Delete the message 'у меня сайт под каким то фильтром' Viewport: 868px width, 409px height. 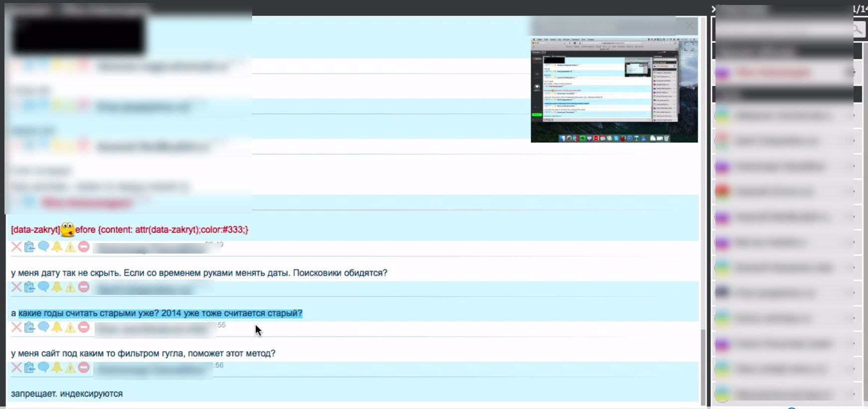(16, 327)
